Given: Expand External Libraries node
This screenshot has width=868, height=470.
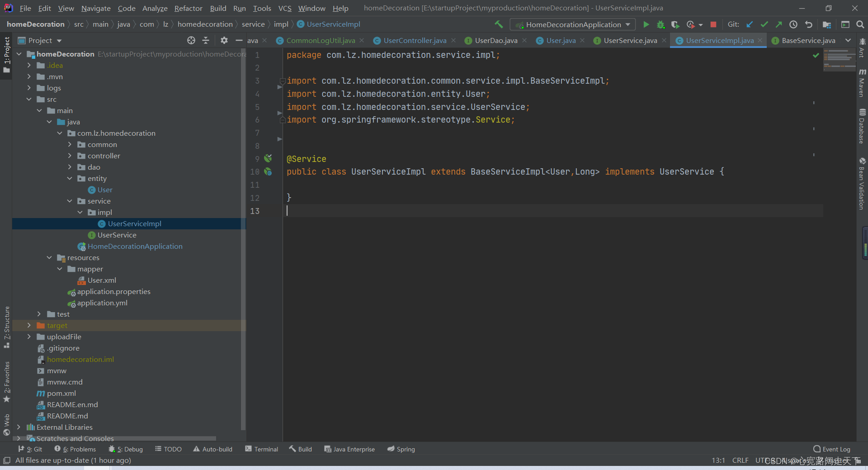Looking at the screenshot, I should (x=19, y=427).
